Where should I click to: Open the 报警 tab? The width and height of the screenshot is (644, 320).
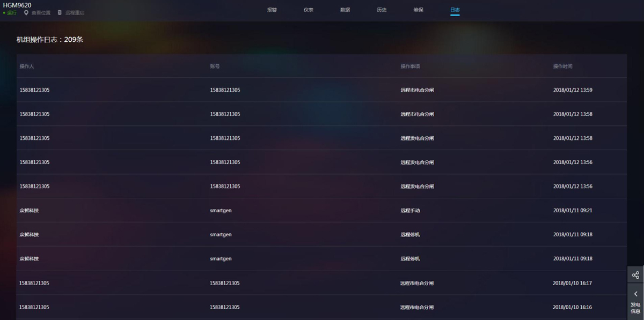(272, 10)
